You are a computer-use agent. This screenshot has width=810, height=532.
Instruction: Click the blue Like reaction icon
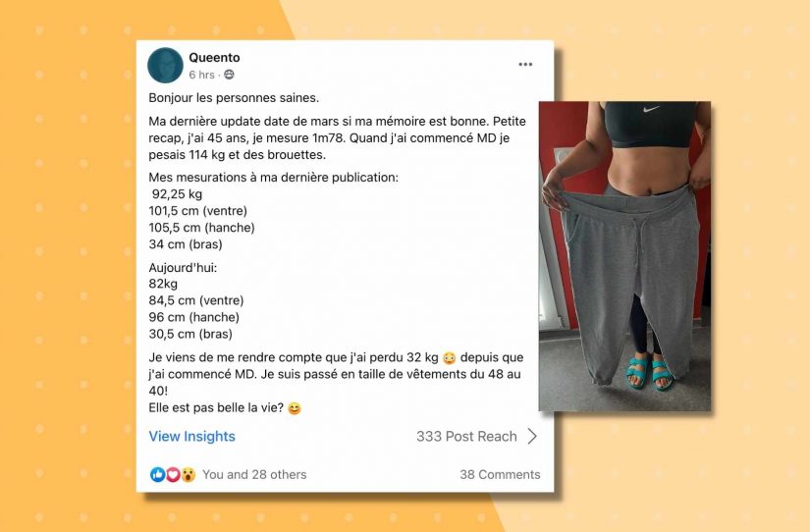[157, 474]
